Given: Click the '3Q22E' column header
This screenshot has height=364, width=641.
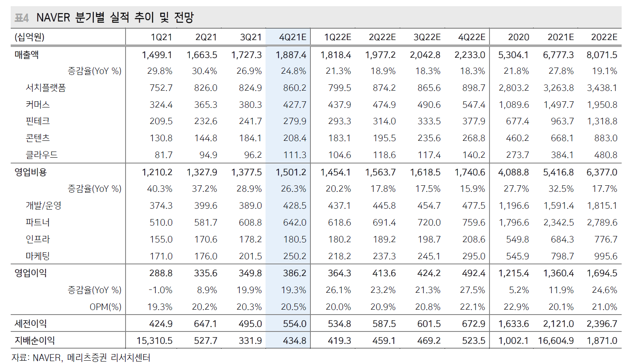Looking at the screenshot, I should (x=427, y=37).
